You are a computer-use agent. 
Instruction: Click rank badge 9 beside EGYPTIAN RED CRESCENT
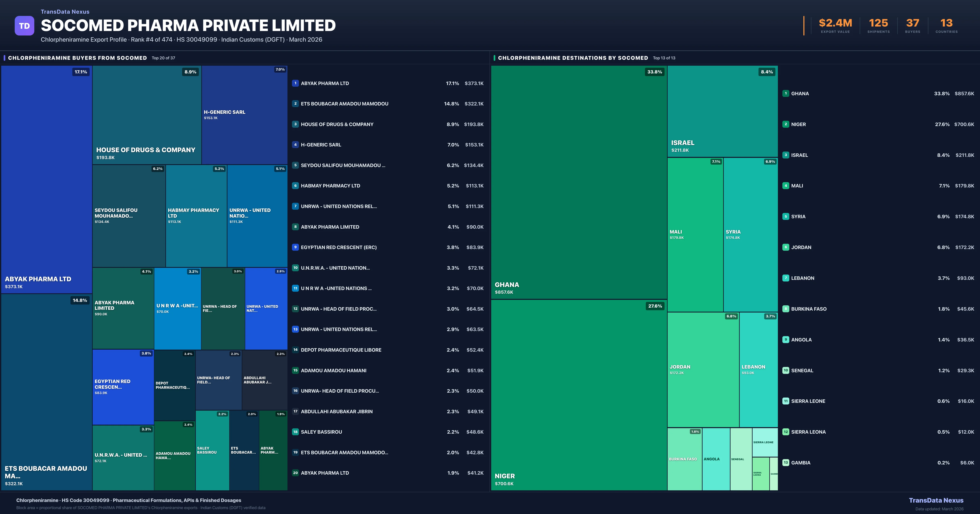coord(295,247)
